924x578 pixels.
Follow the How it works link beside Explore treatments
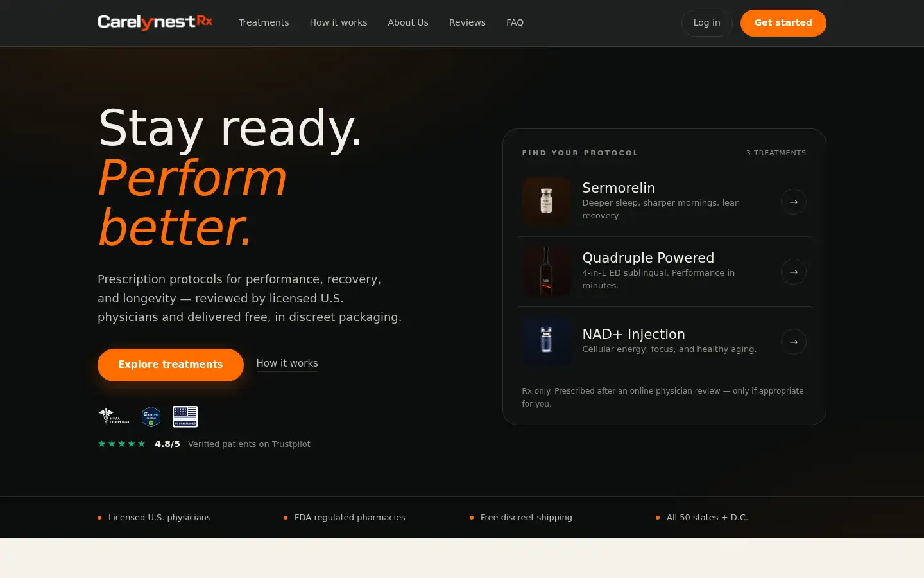point(287,363)
